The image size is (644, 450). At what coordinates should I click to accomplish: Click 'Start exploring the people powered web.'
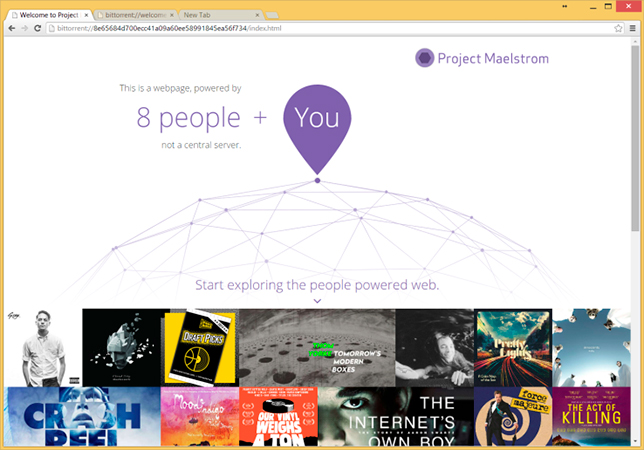click(317, 285)
